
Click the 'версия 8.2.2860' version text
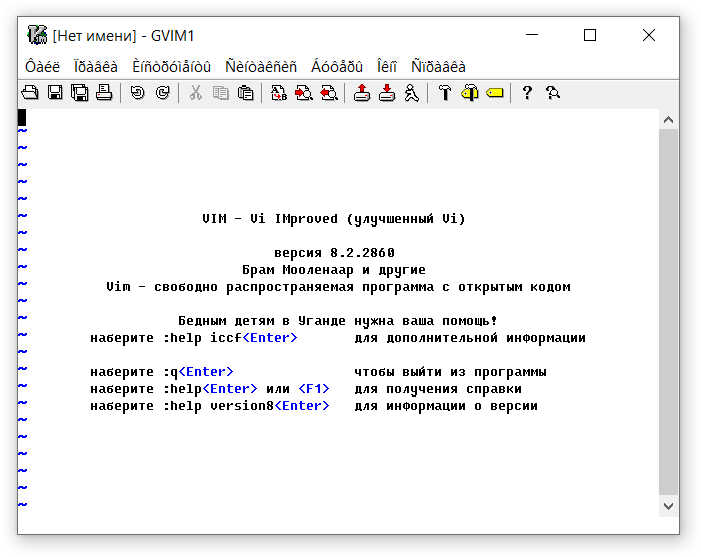point(334,253)
